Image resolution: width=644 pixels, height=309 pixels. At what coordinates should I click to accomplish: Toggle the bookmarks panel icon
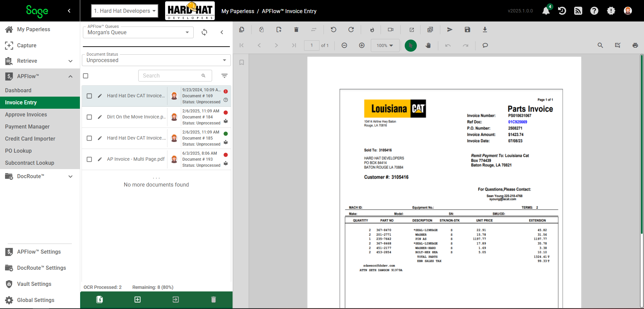(x=242, y=62)
